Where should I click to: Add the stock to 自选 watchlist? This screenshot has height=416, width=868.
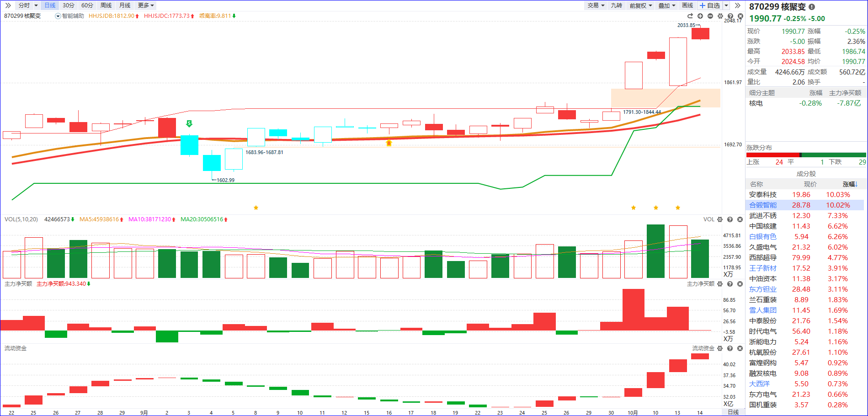[x=710, y=5]
